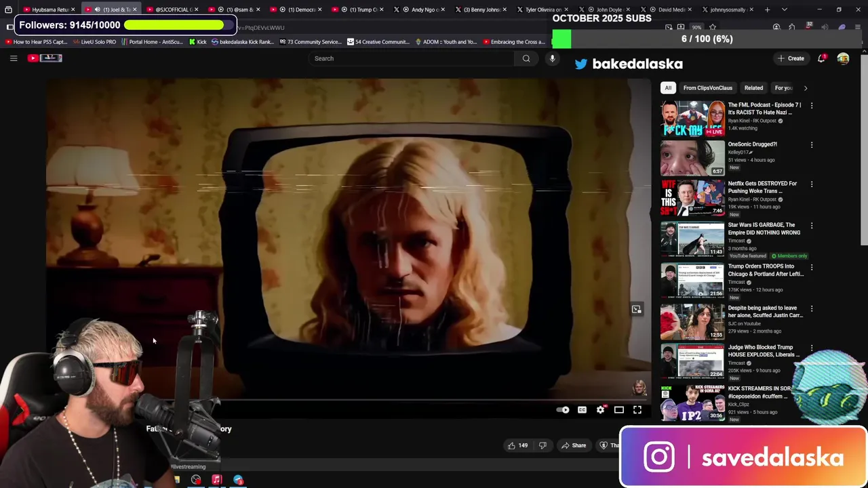Open bakedalaska Kick Rank bookmark

tap(243, 42)
